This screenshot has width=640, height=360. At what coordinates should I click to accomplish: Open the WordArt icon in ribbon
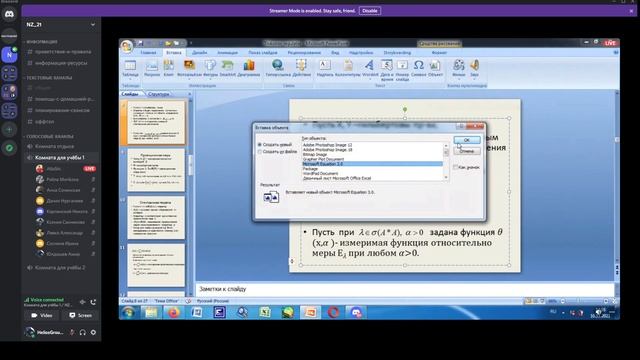[370, 68]
